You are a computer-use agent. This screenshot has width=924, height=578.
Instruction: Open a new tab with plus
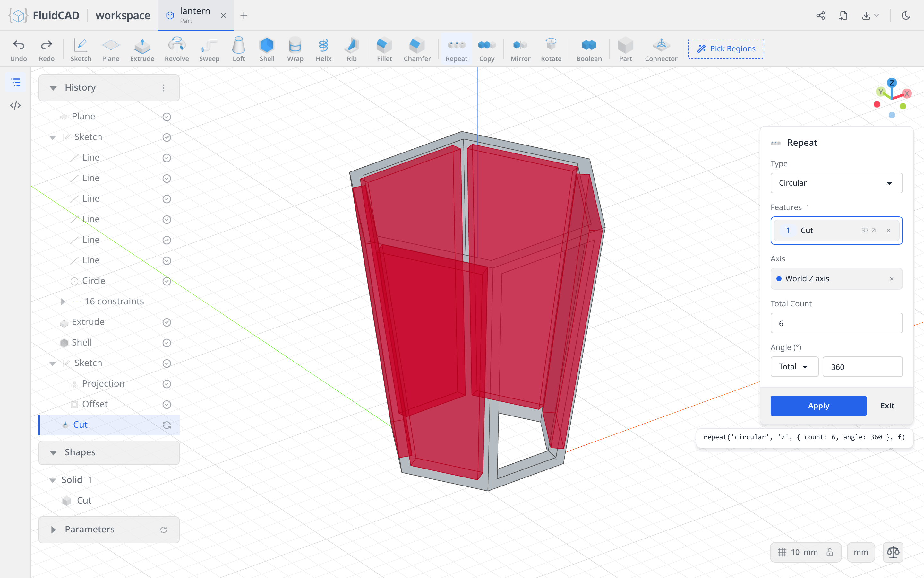(x=244, y=15)
